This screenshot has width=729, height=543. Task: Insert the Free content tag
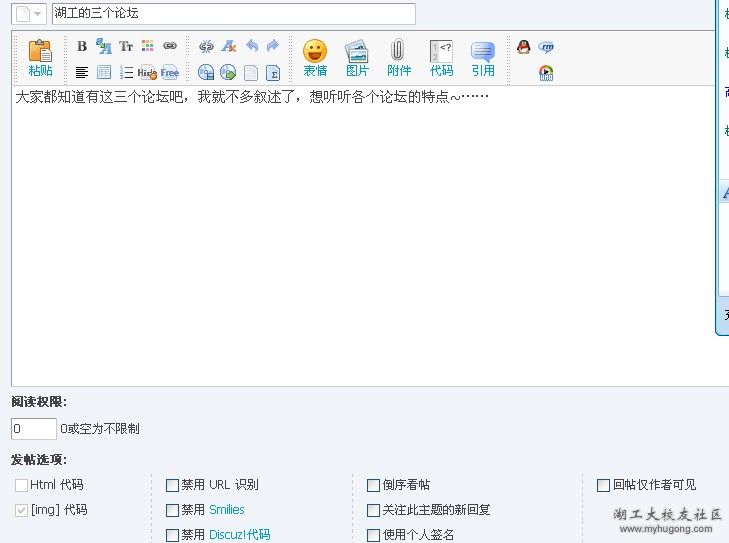[170, 73]
